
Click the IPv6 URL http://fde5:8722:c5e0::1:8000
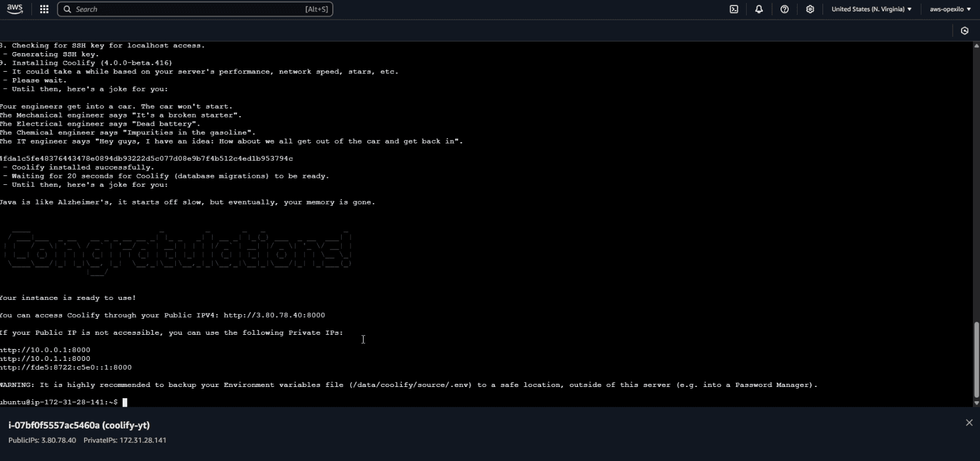point(66,367)
